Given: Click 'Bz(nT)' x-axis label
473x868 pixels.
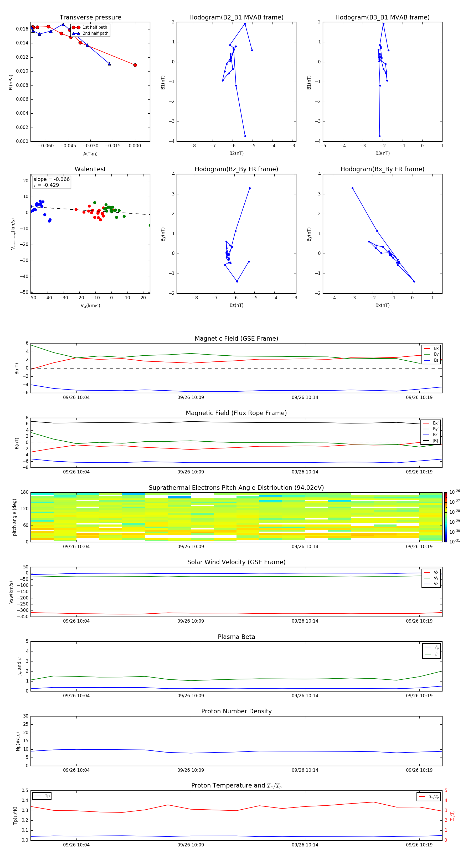Looking at the screenshot, I should [236, 305].
